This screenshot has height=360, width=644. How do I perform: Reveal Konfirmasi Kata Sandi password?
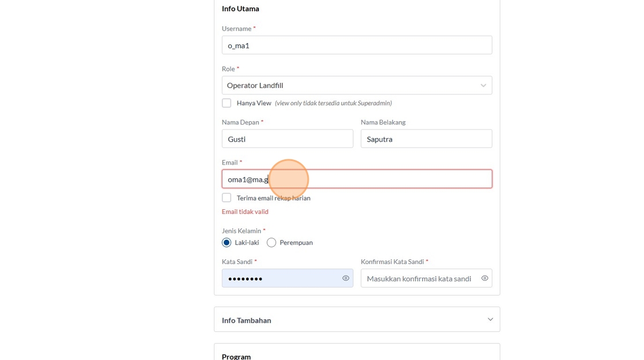(x=485, y=278)
